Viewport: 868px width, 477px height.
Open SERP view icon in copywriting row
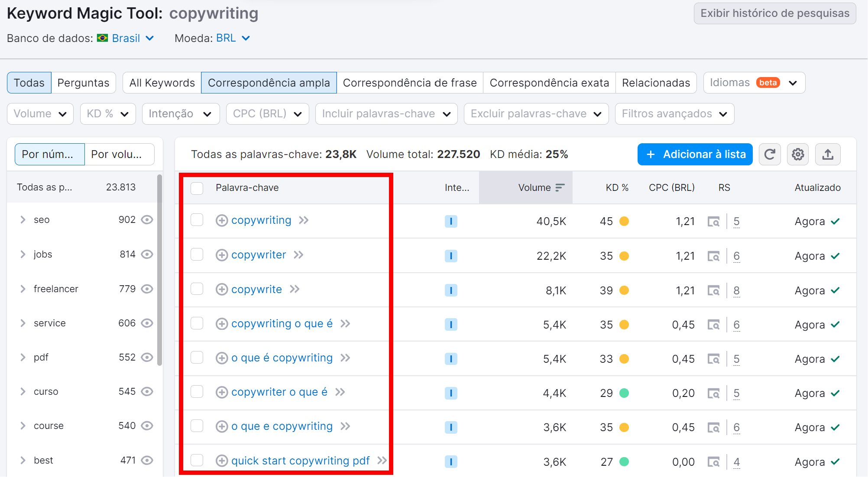(713, 222)
